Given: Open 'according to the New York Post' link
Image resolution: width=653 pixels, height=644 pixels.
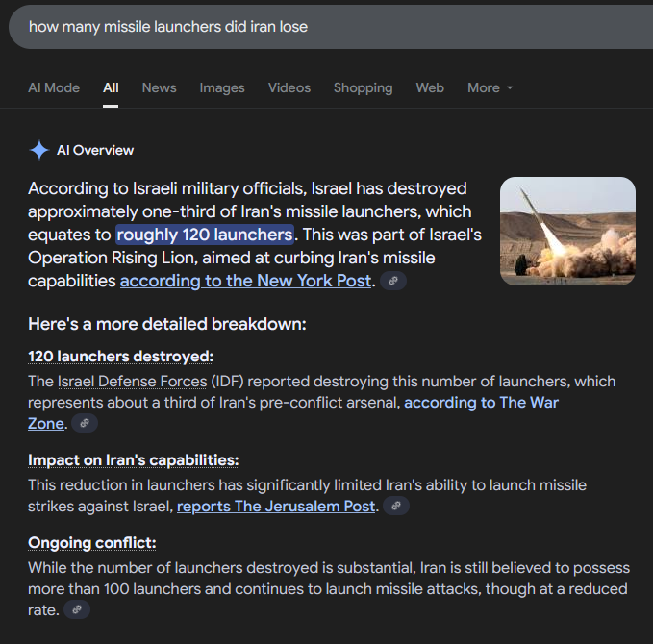Looking at the screenshot, I should (x=245, y=281).
